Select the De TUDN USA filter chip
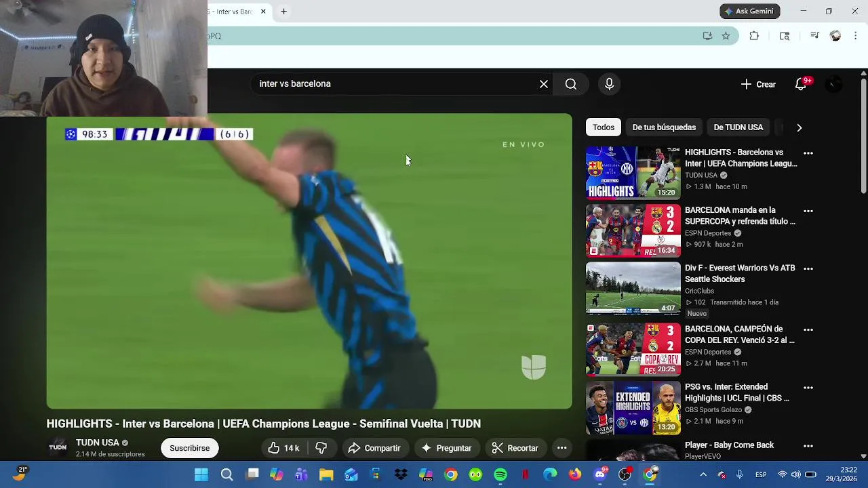The image size is (868, 488). coord(738,127)
